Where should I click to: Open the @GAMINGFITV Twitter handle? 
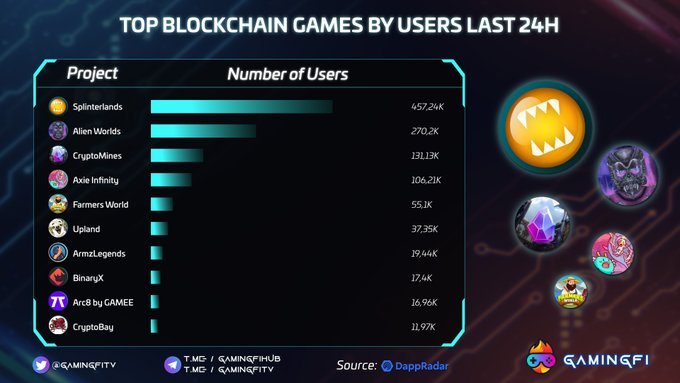point(84,366)
